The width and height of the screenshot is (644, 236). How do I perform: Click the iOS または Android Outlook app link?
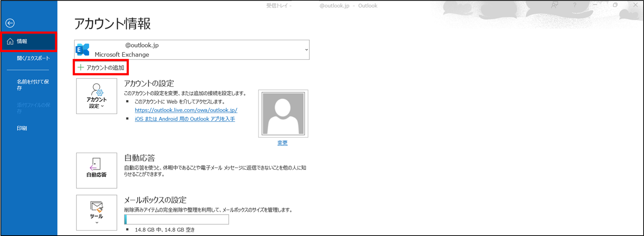pyautogui.click(x=185, y=119)
